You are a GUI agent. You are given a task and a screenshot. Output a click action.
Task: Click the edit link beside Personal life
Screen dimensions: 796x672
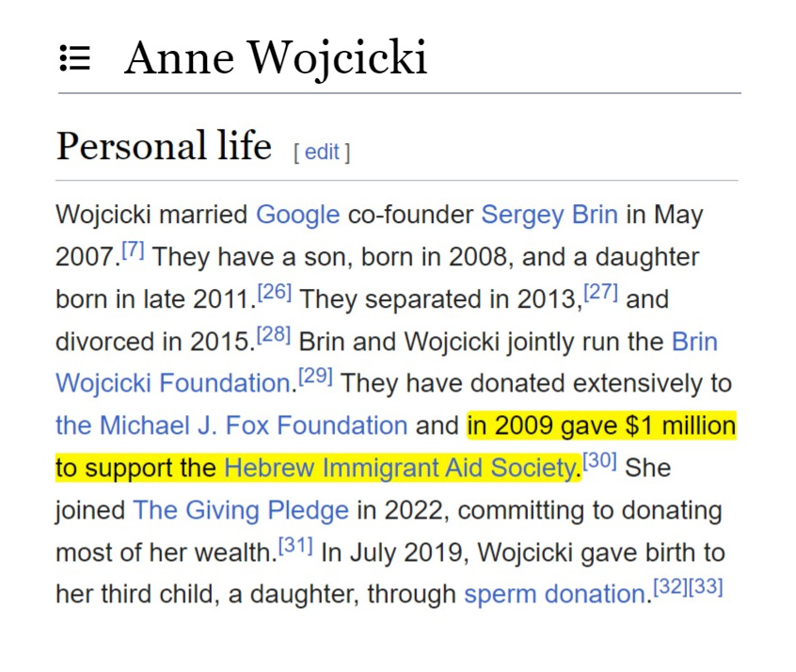click(322, 152)
